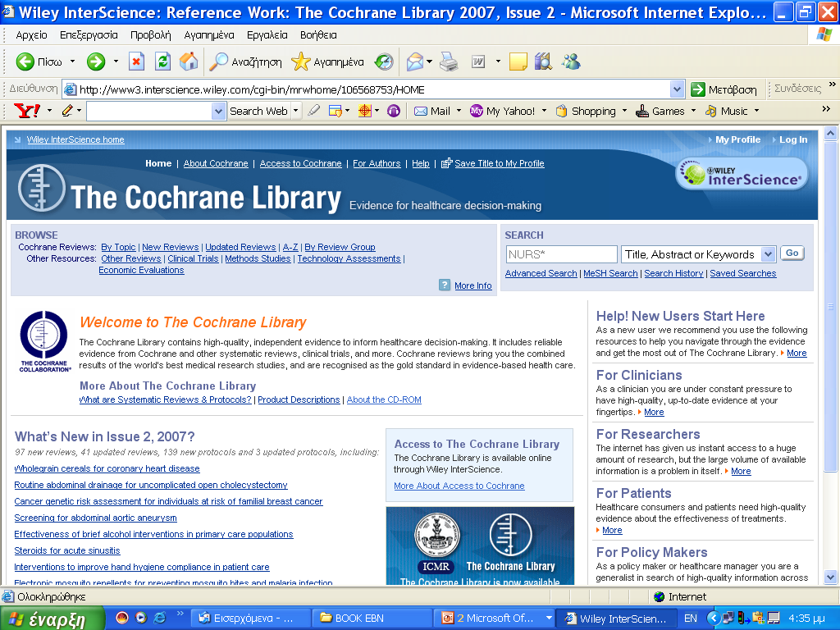Open the Search Web dropdown arrow
This screenshot has height=630, width=840.
295,111
